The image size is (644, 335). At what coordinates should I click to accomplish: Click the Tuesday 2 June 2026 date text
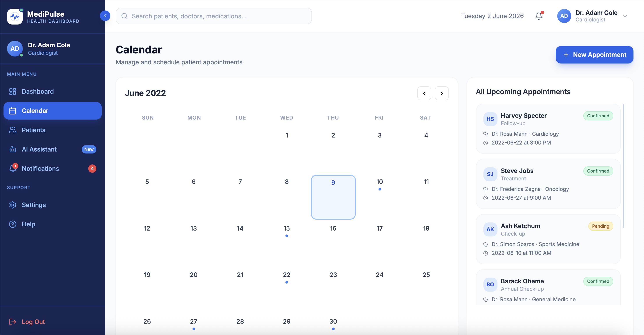(x=492, y=16)
